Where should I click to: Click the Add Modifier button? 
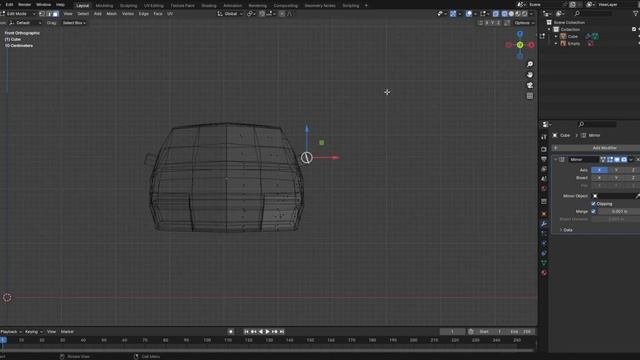[x=597, y=148]
